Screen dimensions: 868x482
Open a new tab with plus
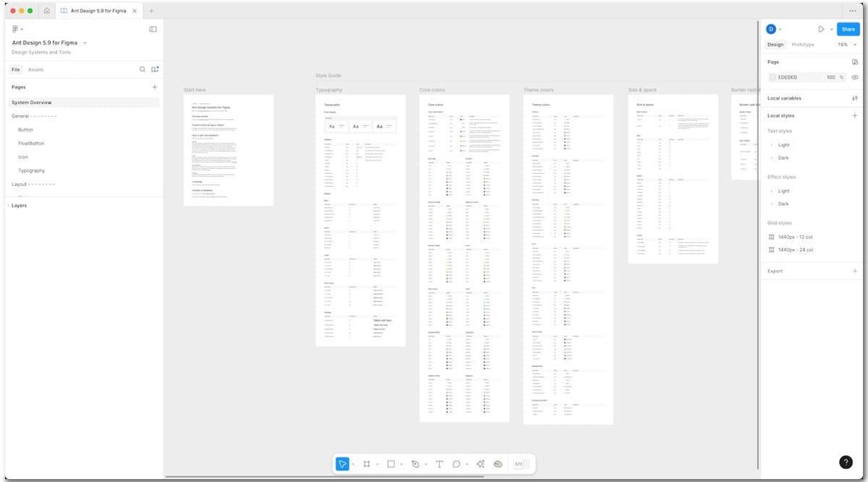coord(151,11)
